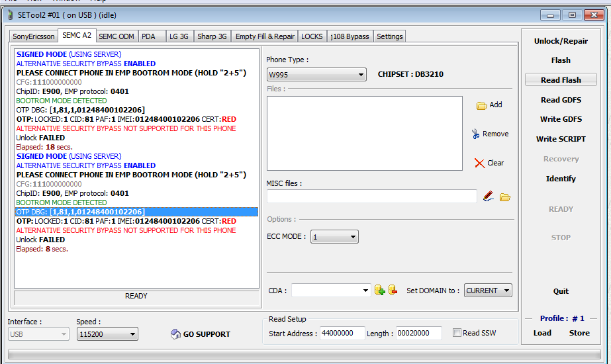
Task: Open the Settings tab
Action: (x=390, y=36)
